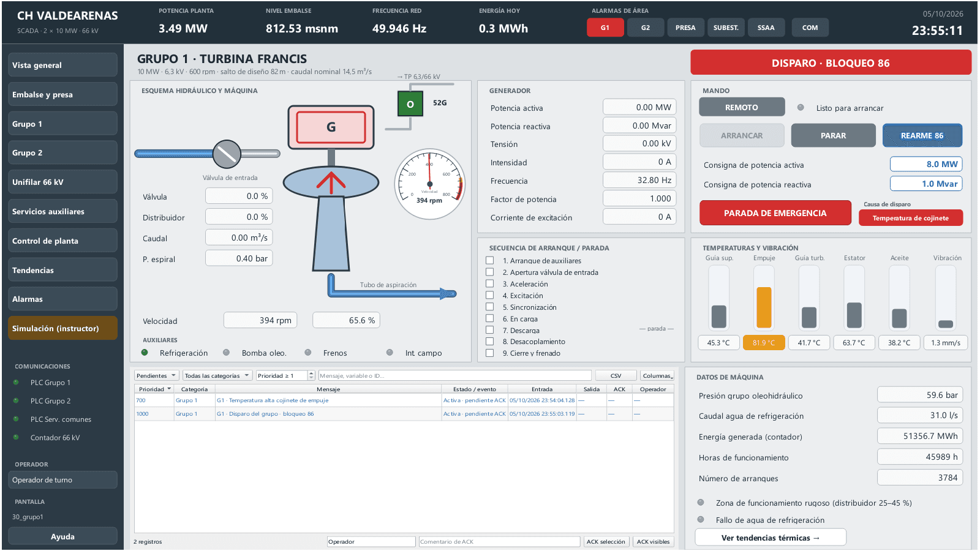Check step 1 Arranque de auxiliares

point(489,260)
